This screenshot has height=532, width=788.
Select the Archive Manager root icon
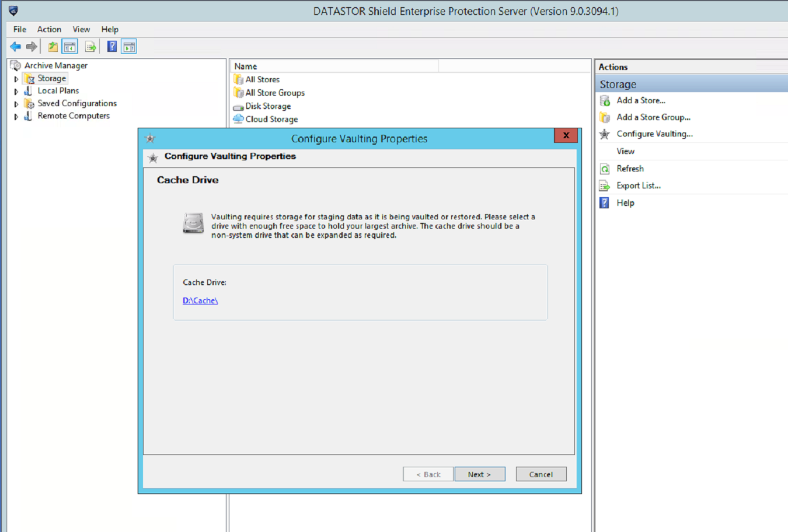[x=16, y=65]
